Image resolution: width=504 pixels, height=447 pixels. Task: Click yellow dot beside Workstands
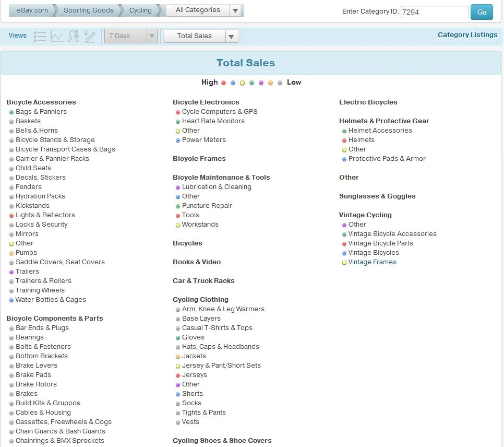(178, 225)
